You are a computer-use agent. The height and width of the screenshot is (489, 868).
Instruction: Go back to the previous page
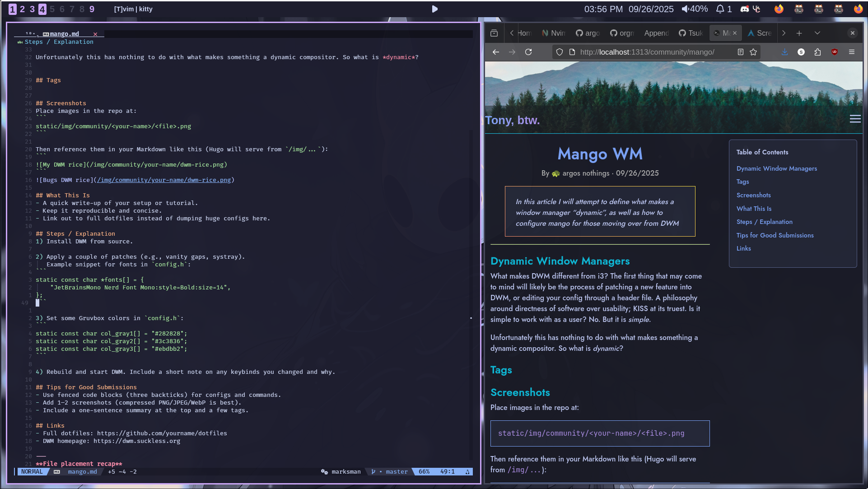pyautogui.click(x=496, y=52)
